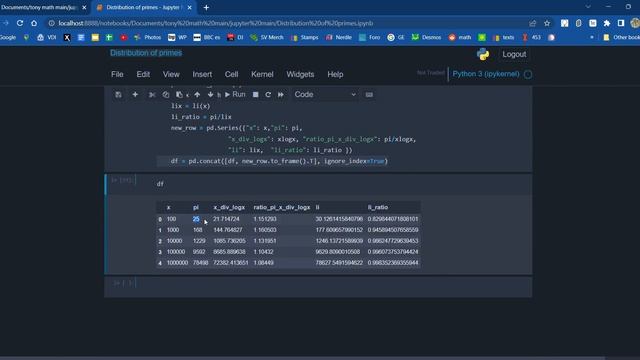Copy selected cells icon

(x=166, y=95)
